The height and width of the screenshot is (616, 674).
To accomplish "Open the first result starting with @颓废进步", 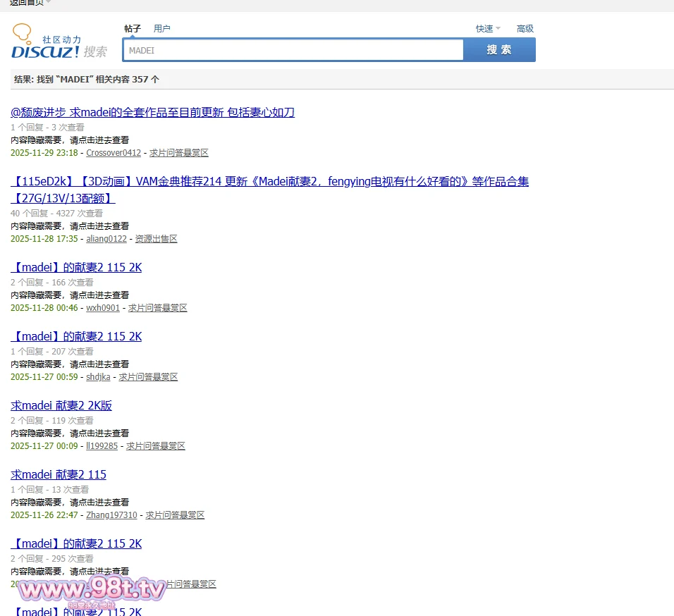I will pos(152,113).
